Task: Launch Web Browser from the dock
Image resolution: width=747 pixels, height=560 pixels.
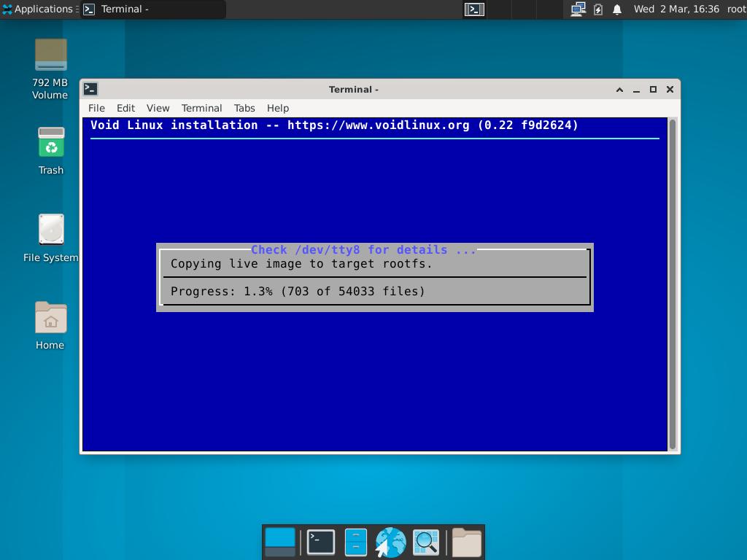Action: tap(390, 542)
